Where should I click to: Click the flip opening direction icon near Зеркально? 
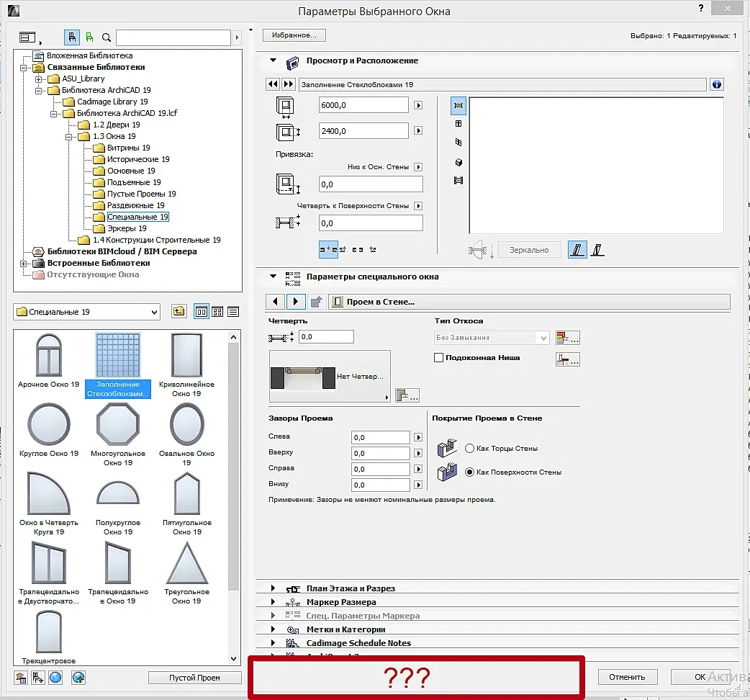480,250
